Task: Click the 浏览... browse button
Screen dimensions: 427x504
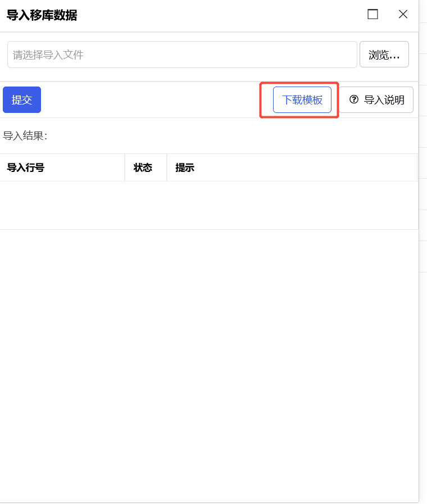Action: click(x=384, y=55)
